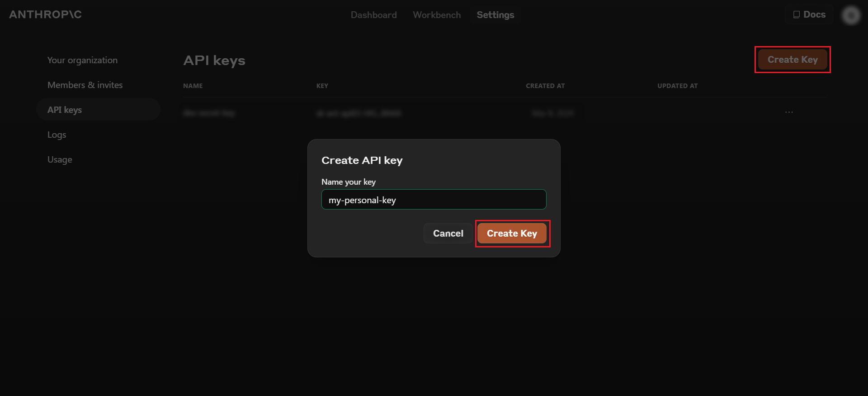The width and height of the screenshot is (868, 396).
Task: Open the Logs section
Action: coord(57,135)
